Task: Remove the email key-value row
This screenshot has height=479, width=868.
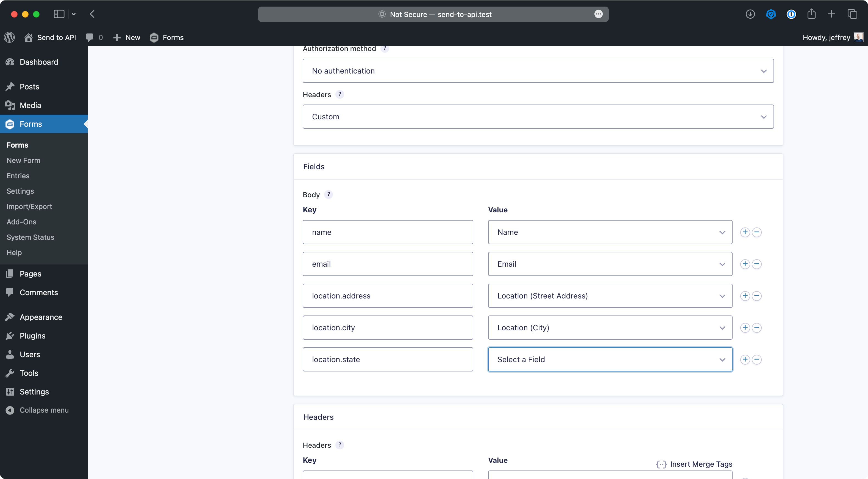Action: 756,264
